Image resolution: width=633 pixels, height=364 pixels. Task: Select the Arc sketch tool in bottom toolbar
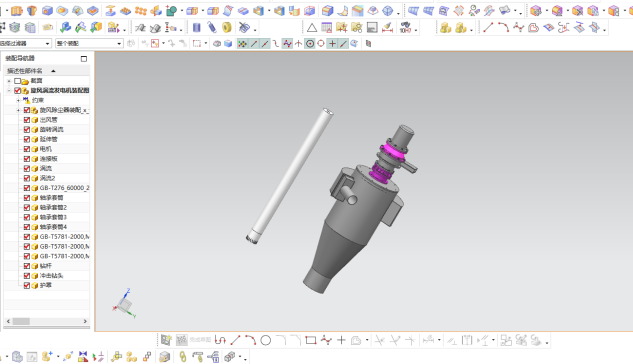click(x=250, y=340)
